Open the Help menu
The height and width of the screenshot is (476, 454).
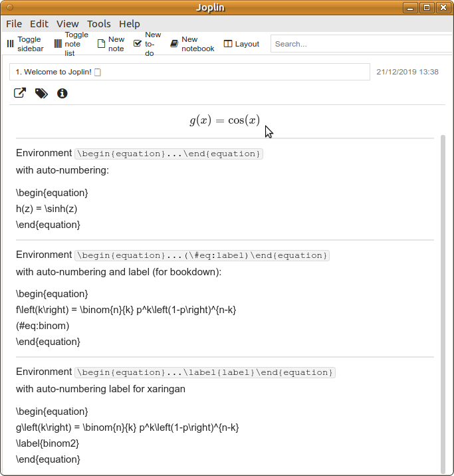(x=129, y=24)
